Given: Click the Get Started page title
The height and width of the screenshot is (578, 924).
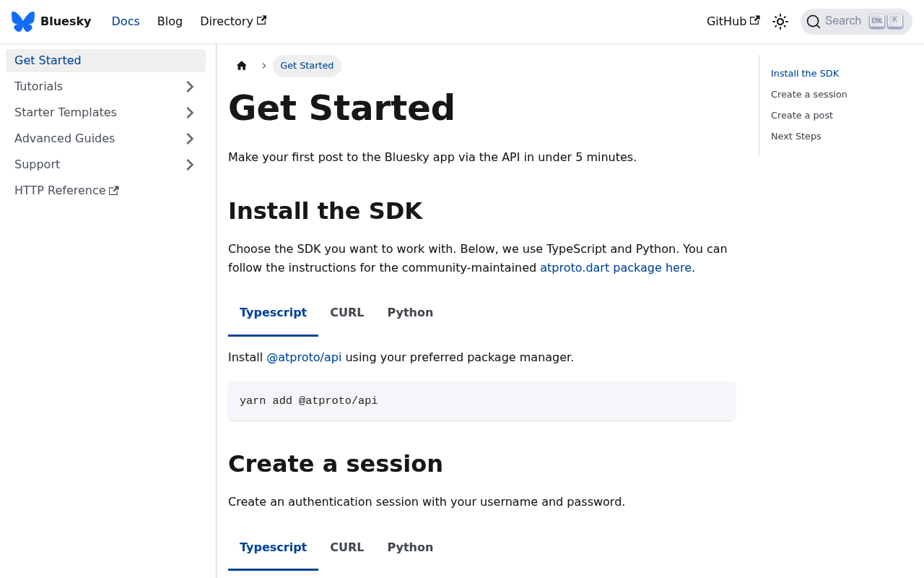Looking at the screenshot, I should pos(341,108).
